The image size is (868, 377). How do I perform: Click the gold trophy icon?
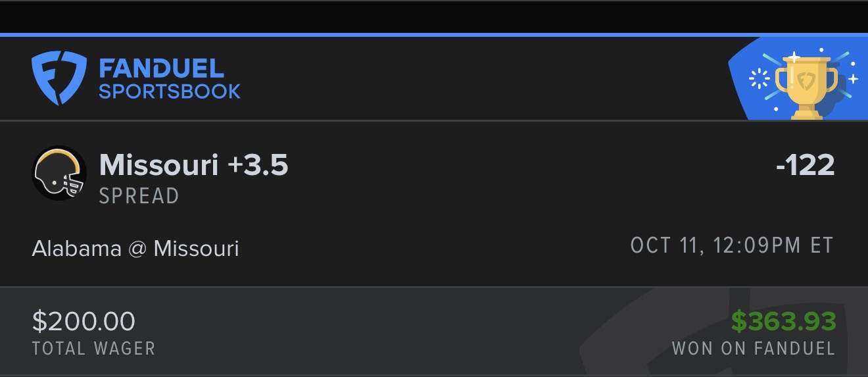pos(806,84)
